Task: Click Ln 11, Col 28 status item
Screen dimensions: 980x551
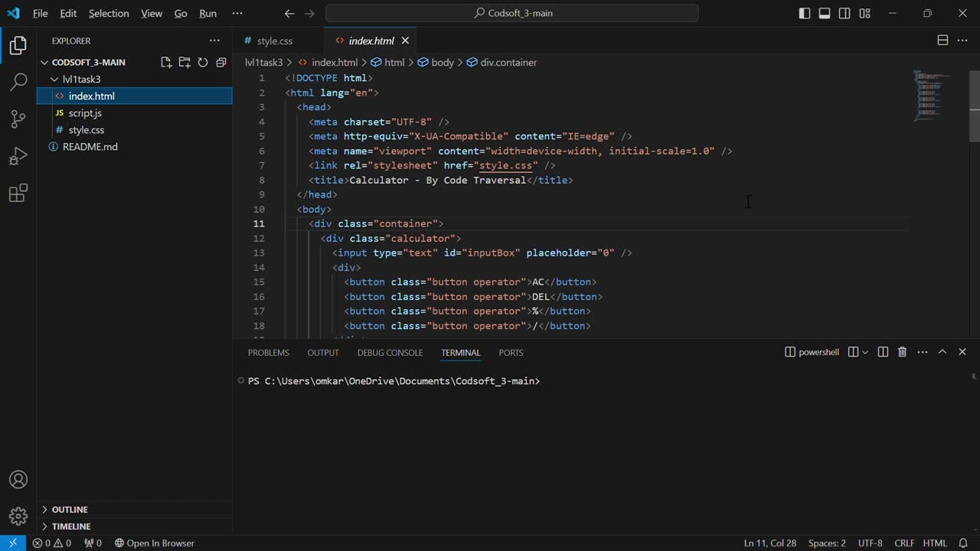Action: click(770, 543)
